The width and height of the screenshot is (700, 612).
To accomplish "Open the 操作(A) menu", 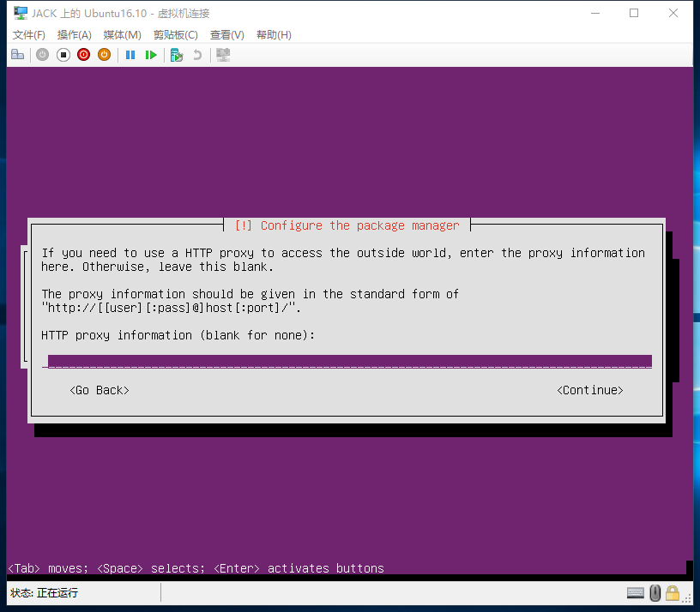I will click(x=75, y=35).
